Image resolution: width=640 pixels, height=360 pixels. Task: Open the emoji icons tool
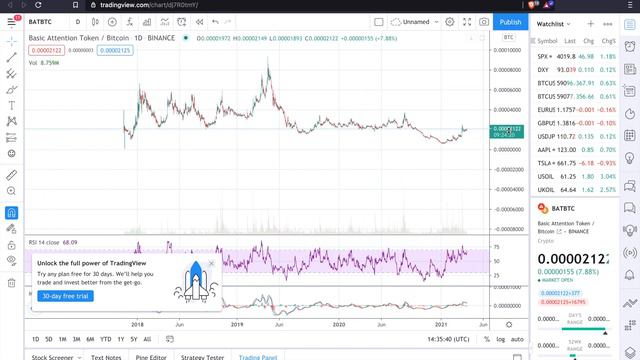pyautogui.click(x=11, y=153)
